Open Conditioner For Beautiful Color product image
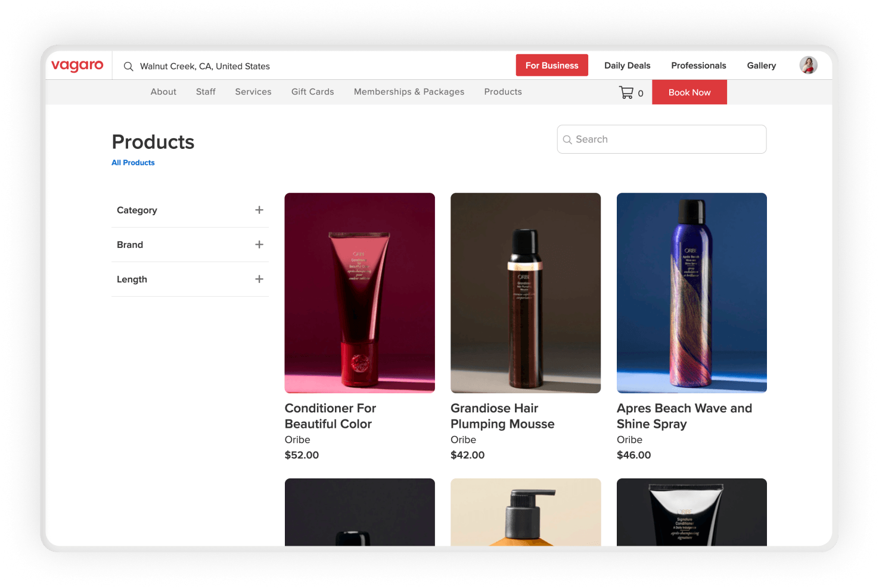The width and height of the screenshot is (879, 588). pyautogui.click(x=359, y=293)
